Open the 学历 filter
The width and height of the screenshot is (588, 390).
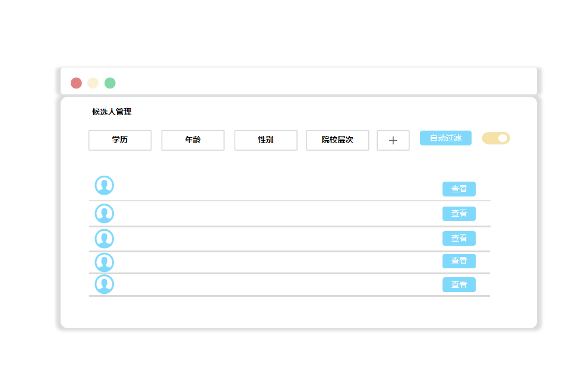pyautogui.click(x=120, y=140)
